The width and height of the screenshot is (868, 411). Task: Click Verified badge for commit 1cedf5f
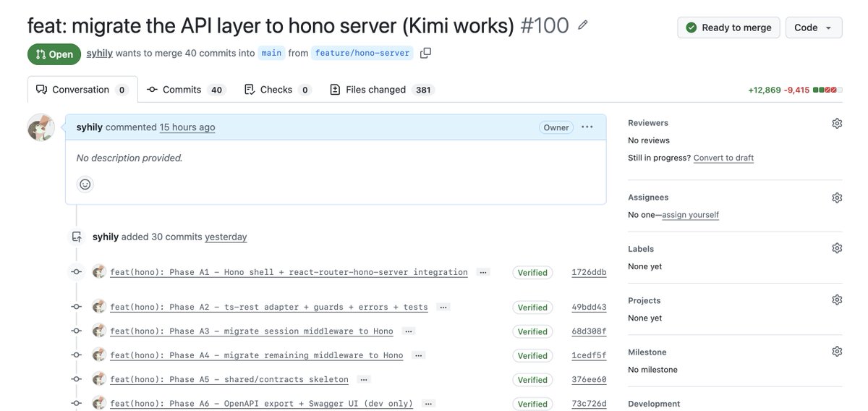[x=532, y=355]
